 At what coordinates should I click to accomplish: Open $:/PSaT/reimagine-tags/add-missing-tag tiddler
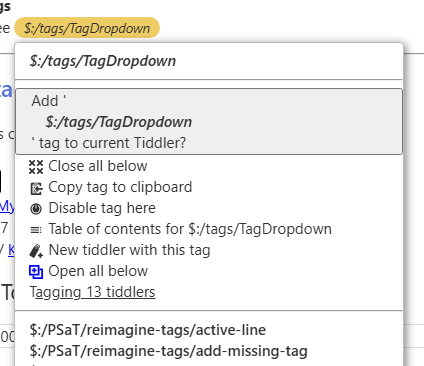click(168, 351)
